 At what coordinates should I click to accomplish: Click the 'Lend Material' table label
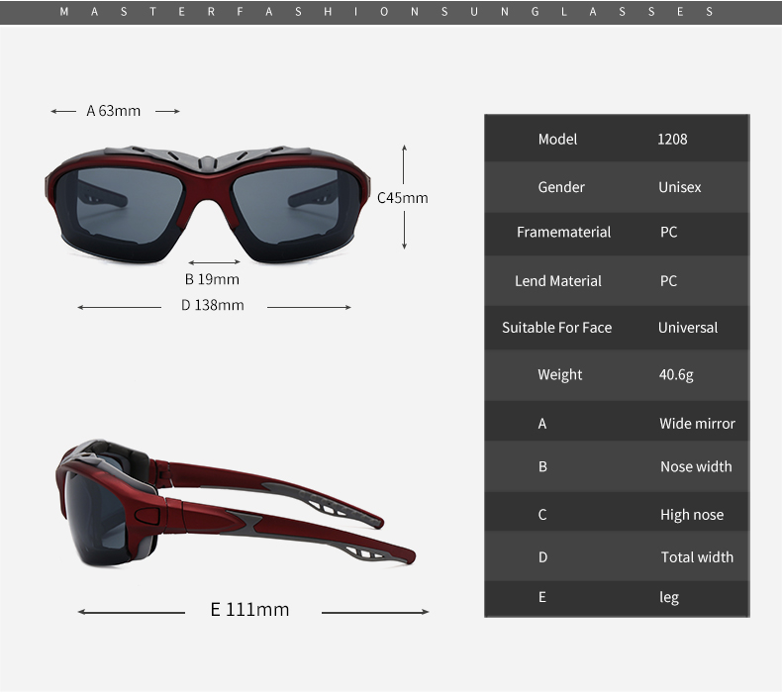point(558,281)
